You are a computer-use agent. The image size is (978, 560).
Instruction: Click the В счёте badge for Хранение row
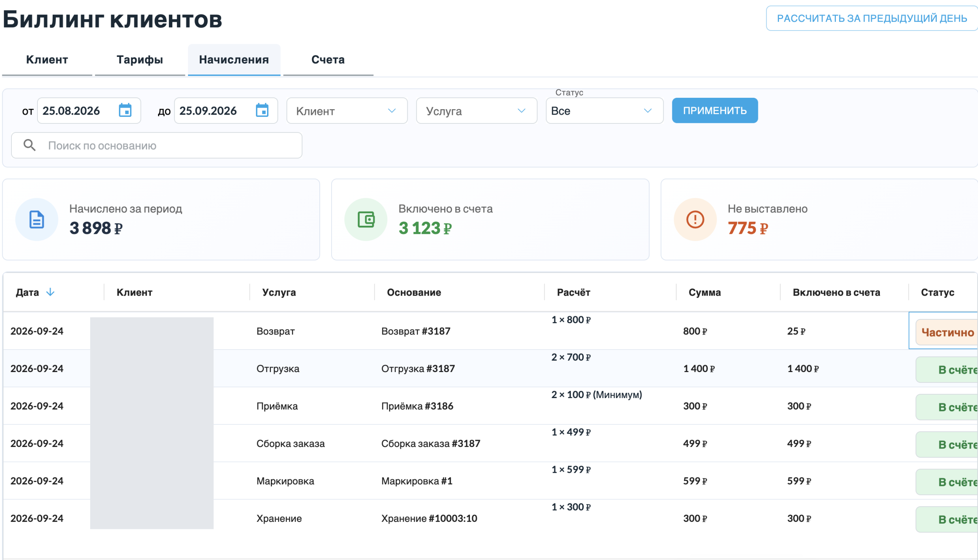pos(947,519)
